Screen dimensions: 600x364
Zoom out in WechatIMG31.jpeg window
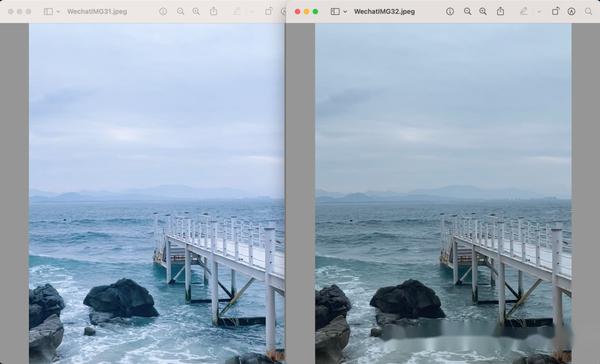[x=180, y=11]
